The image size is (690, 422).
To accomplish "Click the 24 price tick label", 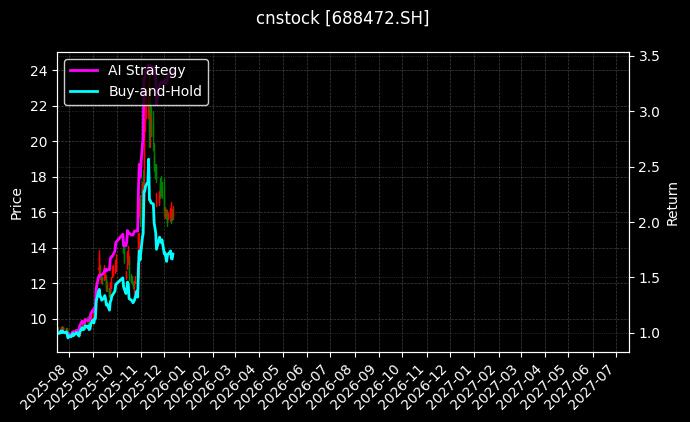I will [x=39, y=71].
